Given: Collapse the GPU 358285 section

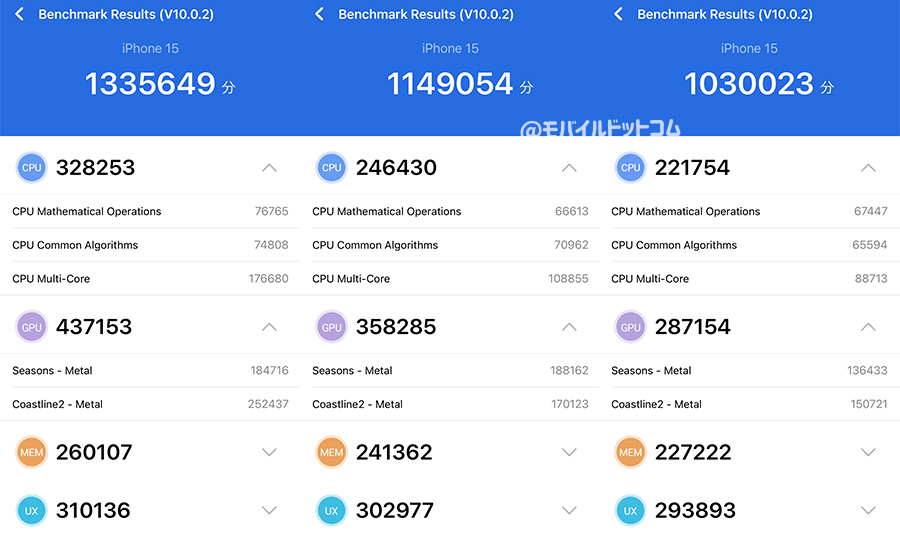Looking at the screenshot, I should point(569,327).
